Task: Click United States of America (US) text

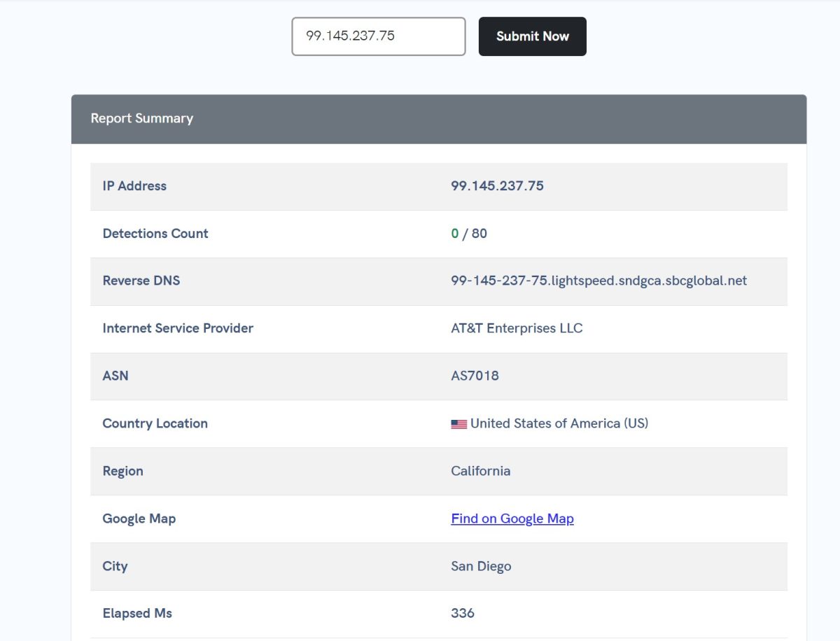Action: 559,423
